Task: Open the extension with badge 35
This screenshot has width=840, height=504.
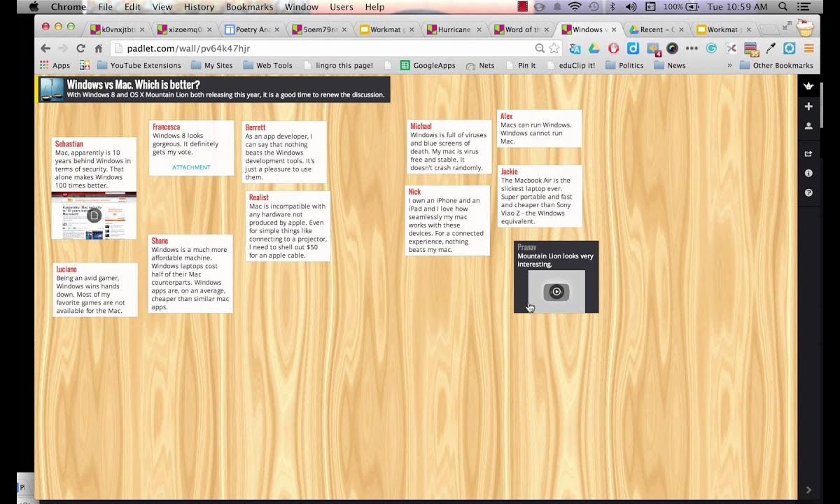Action: coord(751,49)
